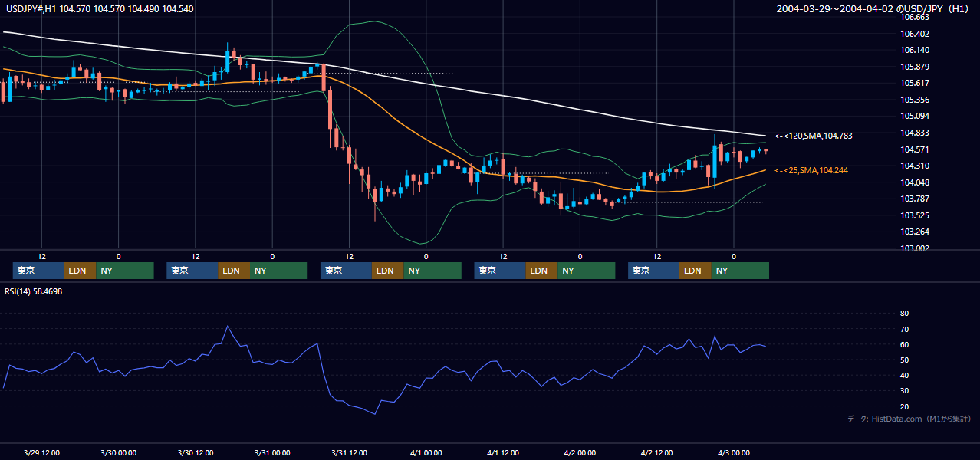Click the 103.525 price axis label
This screenshot has height=460, width=980.
pyautogui.click(x=916, y=215)
